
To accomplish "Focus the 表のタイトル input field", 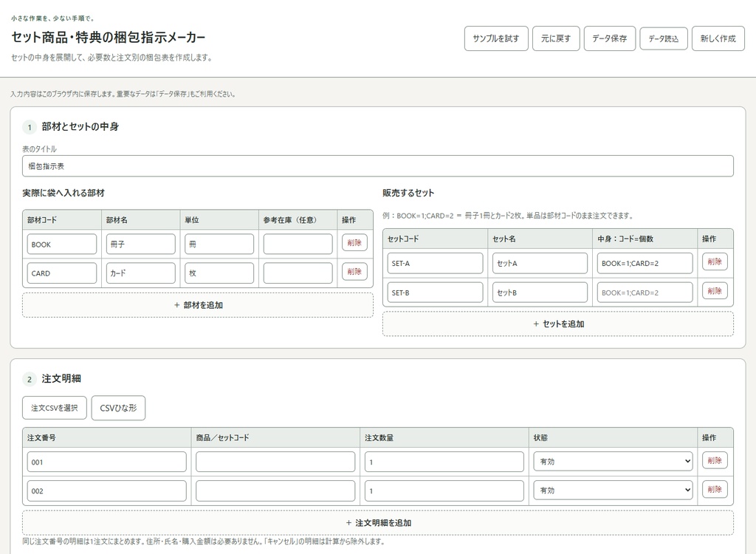I will [378, 166].
